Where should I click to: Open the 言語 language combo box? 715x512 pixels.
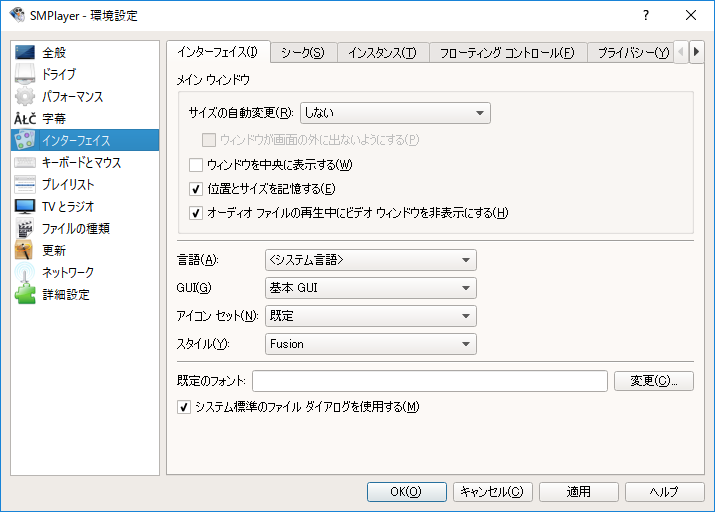[x=370, y=260]
